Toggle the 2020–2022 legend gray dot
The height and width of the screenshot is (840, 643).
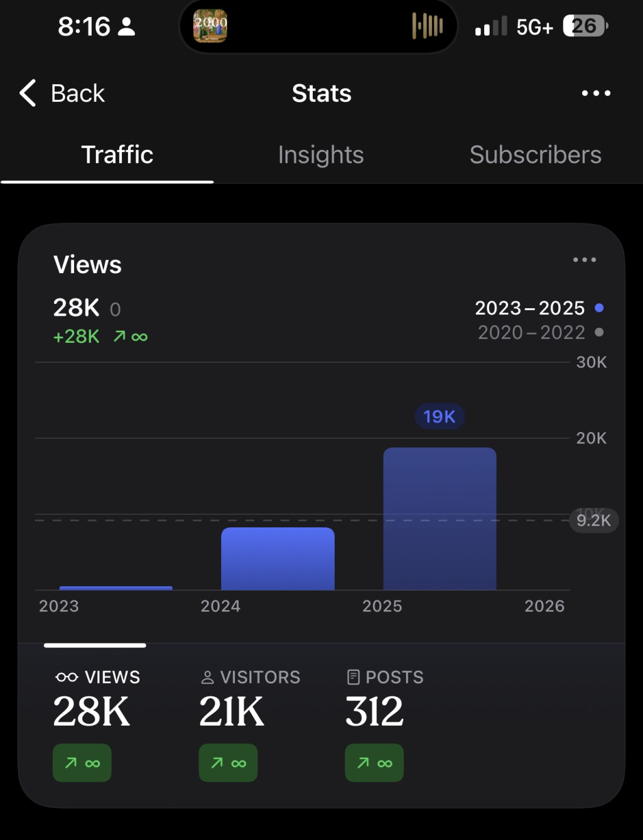tap(599, 332)
